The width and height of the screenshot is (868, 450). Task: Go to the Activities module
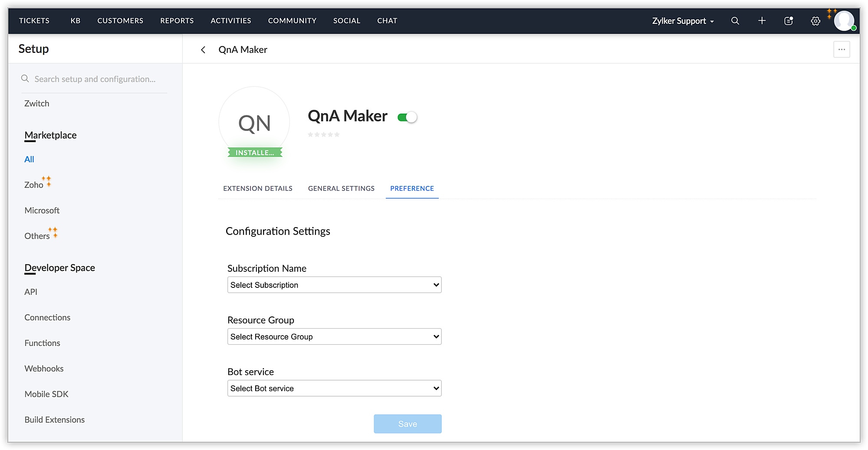tap(231, 21)
